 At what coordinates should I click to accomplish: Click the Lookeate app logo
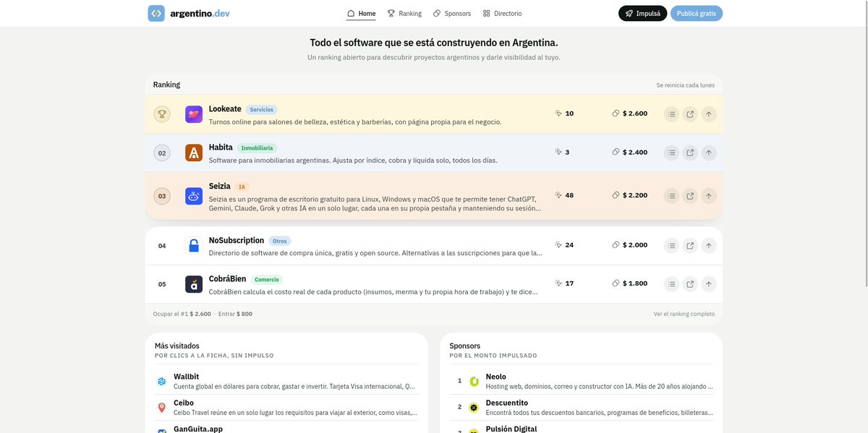tap(194, 114)
